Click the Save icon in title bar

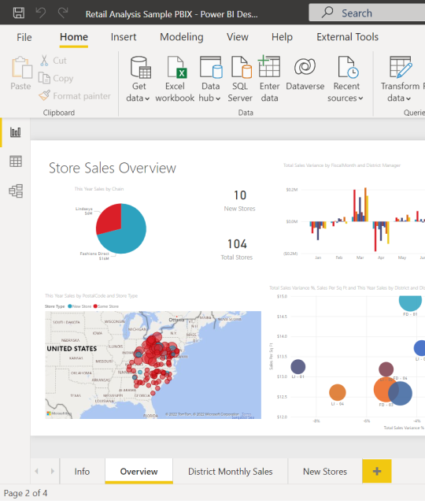pyautogui.click(x=19, y=13)
